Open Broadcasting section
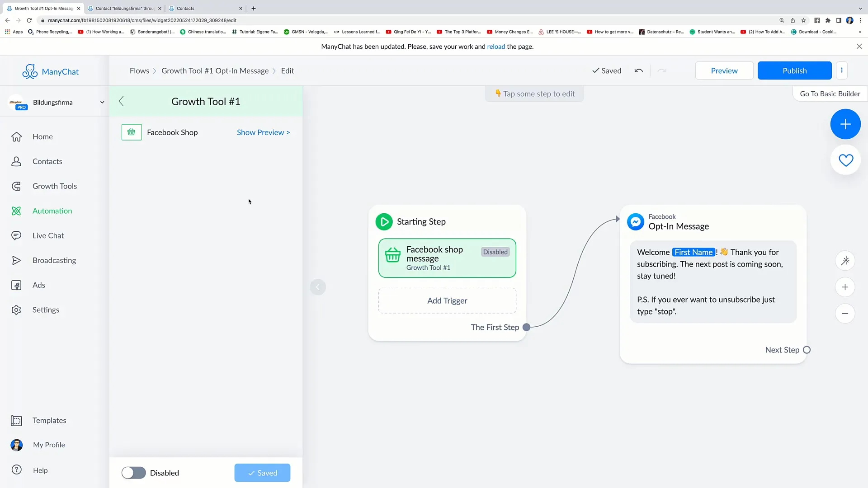Image resolution: width=868 pixels, height=488 pixels. point(54,260)
